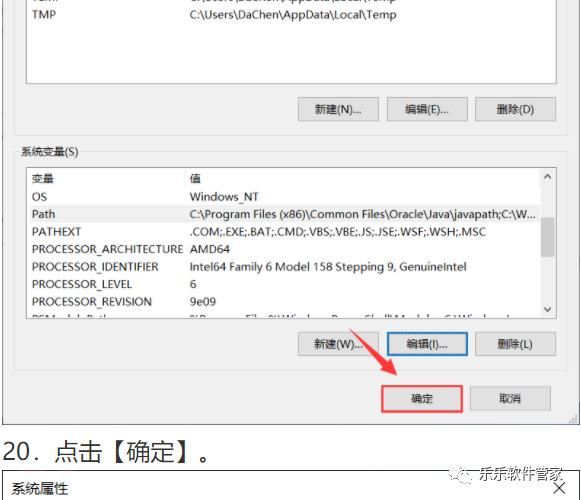Select the Path system variable row

pos(285,214)
